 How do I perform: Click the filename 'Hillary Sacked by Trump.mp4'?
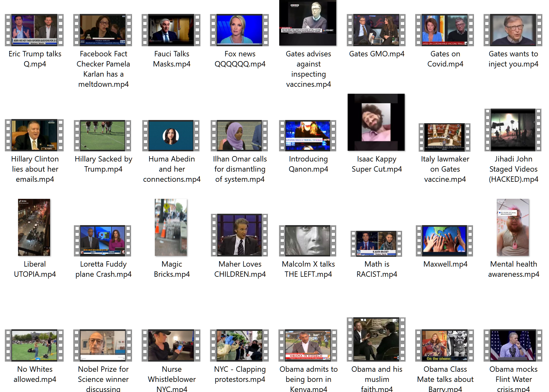103,164
